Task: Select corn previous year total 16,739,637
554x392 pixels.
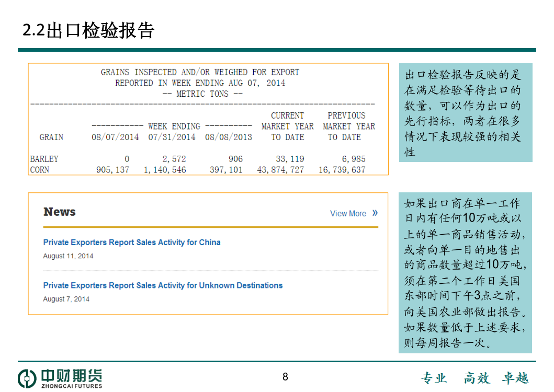Action: tap(342, 170)
